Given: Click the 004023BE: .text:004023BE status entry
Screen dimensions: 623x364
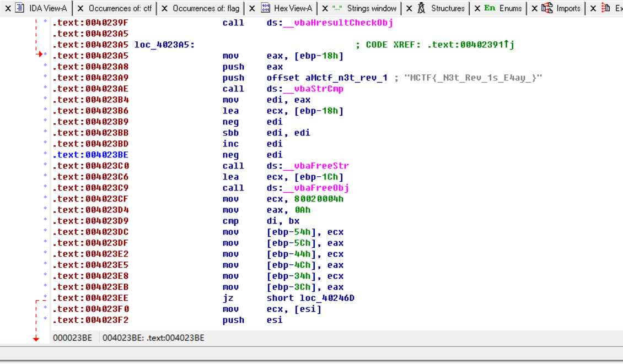Looking at the screenshot, I should pyautogui.click(x=153, y=338).
